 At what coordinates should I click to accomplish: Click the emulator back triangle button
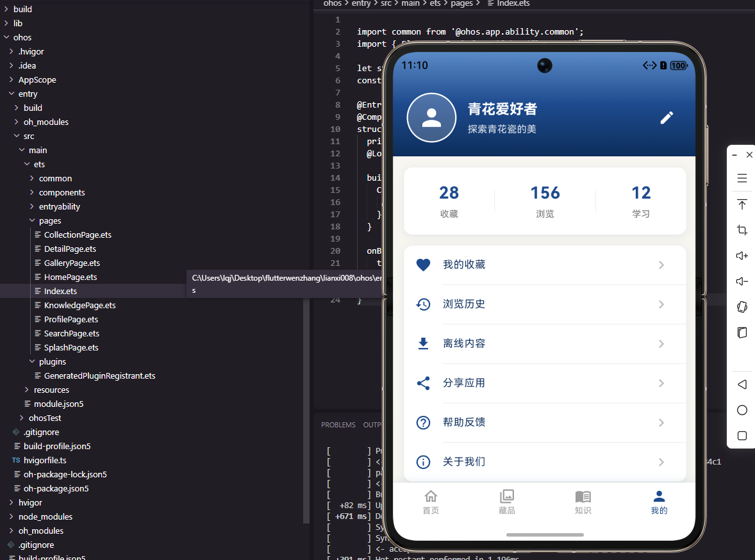pyautogui.click(x=742, y=384)
